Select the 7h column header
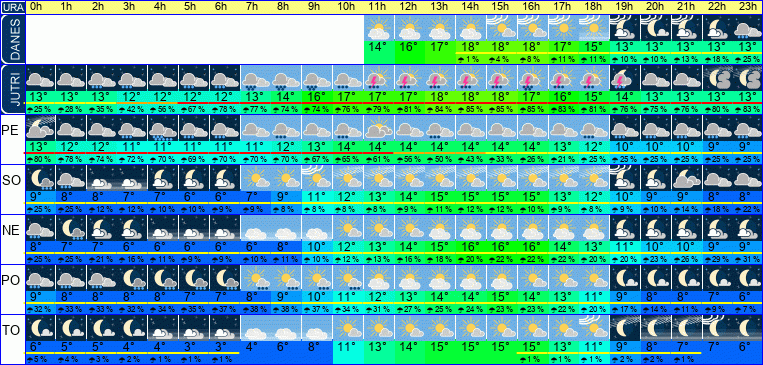The width and height of the screenshot is (763, 365). (x=251, y=7)
